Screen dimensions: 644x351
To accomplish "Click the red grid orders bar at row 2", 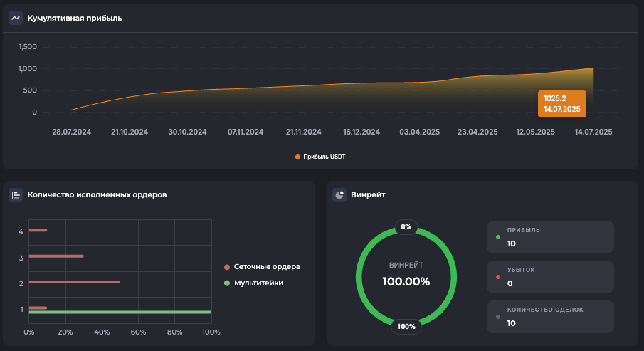I will pyautogui.click(x=74, y=282).
